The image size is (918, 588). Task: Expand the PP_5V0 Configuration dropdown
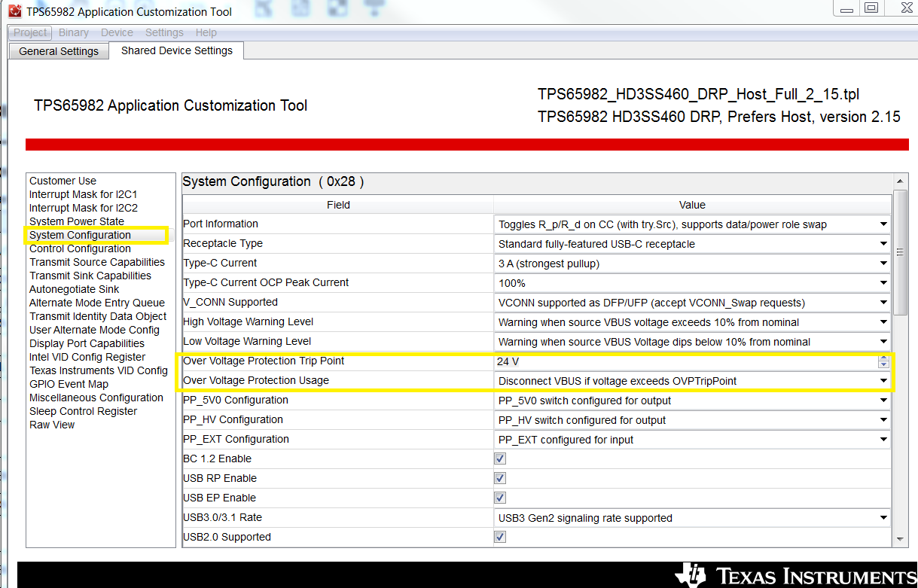883,401
